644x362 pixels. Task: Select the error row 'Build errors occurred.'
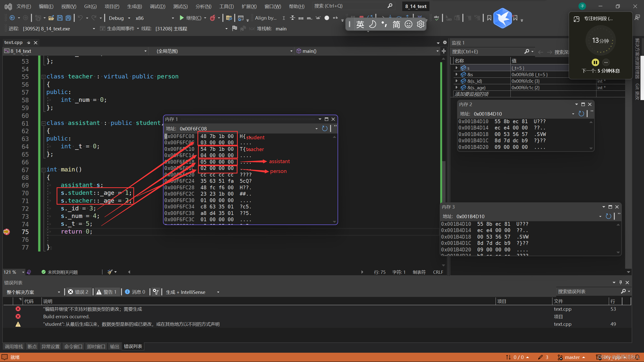tap(317, 316)
